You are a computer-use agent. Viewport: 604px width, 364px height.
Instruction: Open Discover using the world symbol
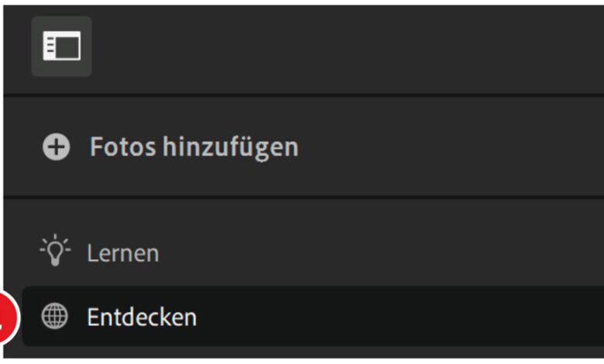54,317
